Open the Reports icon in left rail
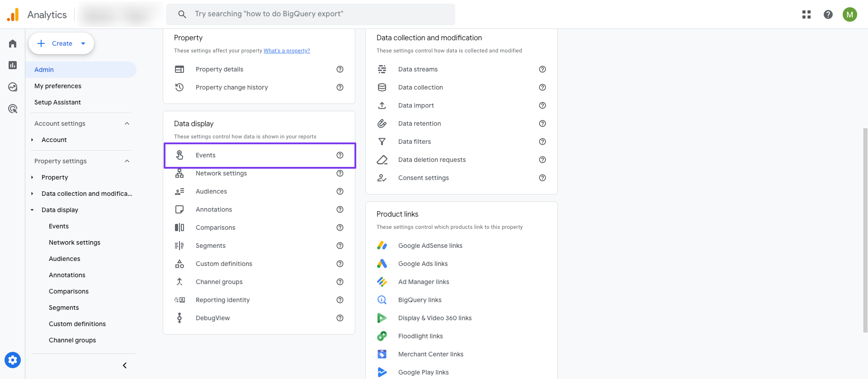Image resolution: width=868 pixels, height=379 pixels. [x=13, y=65]
